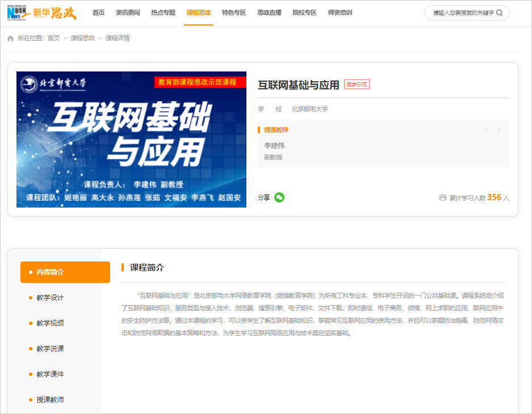532x414 pixels.
Task: Switch to 教学说课 sidebar tab
Action: (50, 349)
